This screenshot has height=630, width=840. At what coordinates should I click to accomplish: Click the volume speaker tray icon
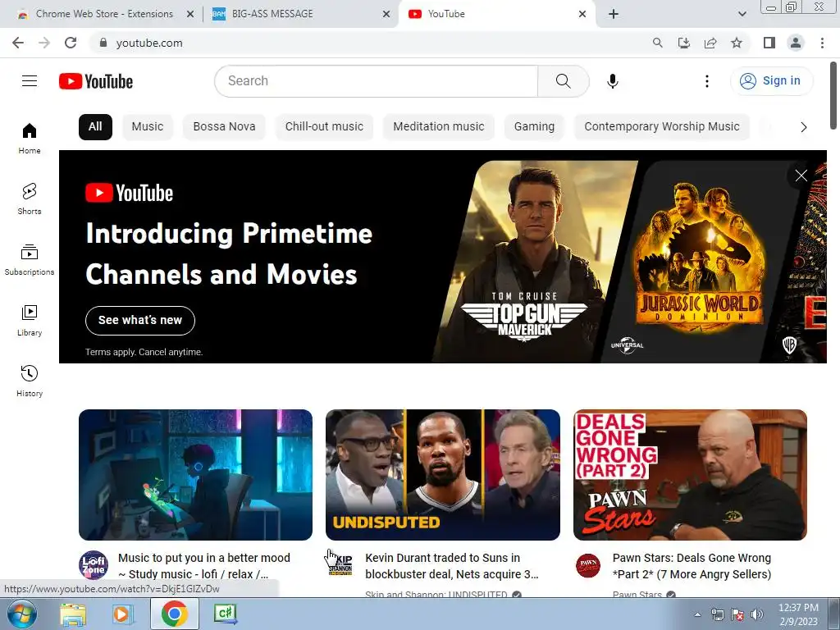click(x=756, y=614)
